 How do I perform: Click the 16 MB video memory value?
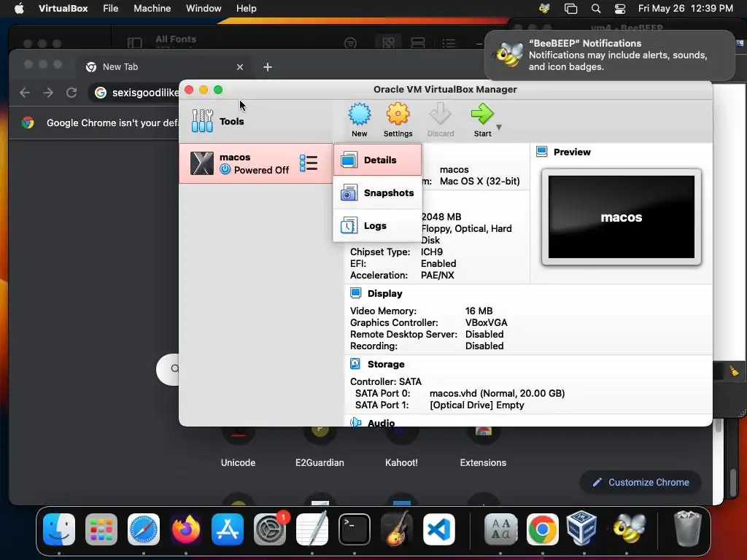479,311
